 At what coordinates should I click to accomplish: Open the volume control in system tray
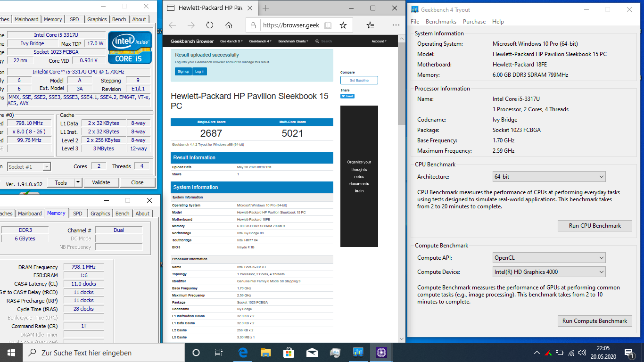click(x=583, y=353)
